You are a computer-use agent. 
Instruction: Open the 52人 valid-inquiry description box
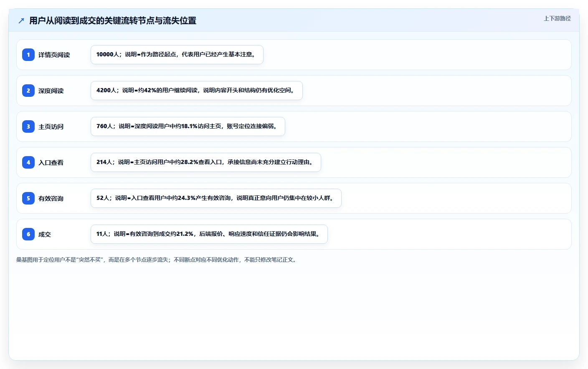pos(216,198)
